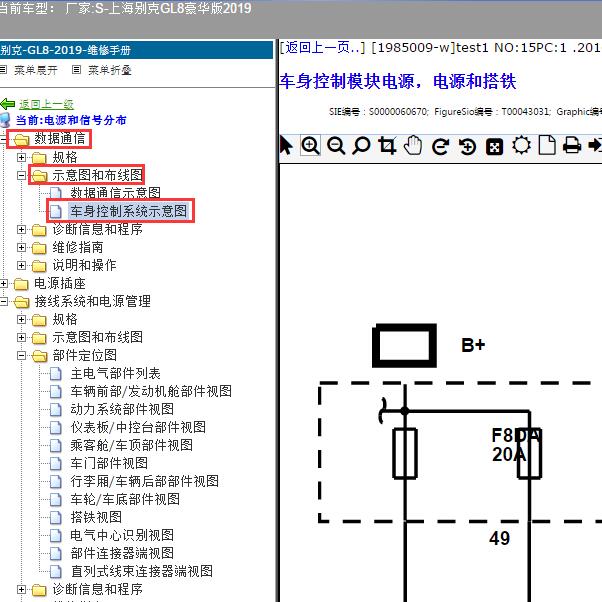Image resolution: width=602 pixels, height=602 pixels.
Task: Click folder icon next to 数据通信
Action: point(22,139)
